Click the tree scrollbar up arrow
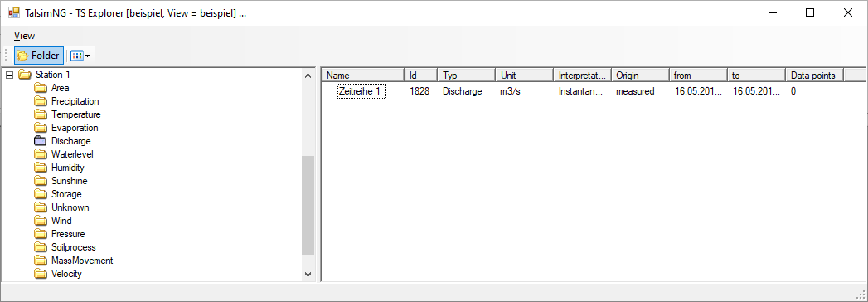The width and height of the screenshot is (868, 302). pos(308,75)
